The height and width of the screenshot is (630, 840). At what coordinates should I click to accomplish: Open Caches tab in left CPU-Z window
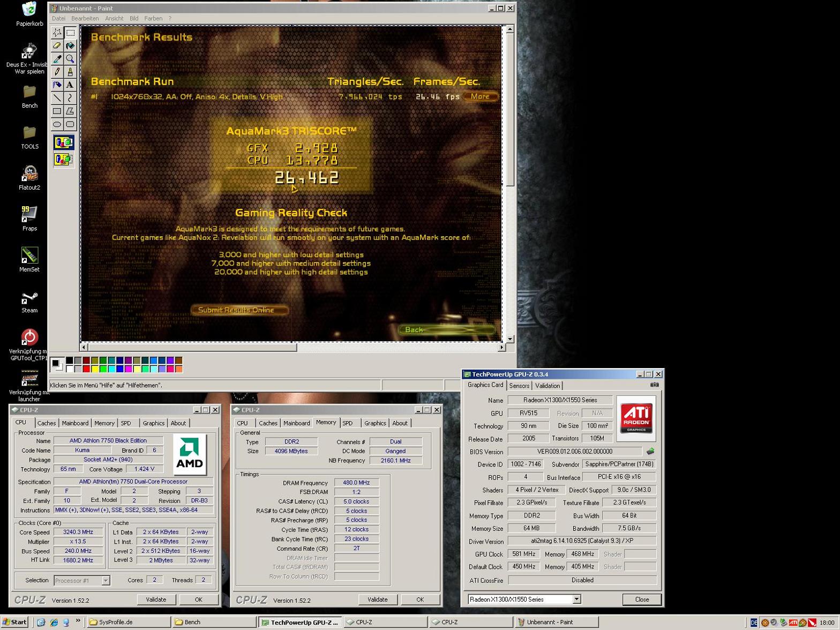point(47,423)
